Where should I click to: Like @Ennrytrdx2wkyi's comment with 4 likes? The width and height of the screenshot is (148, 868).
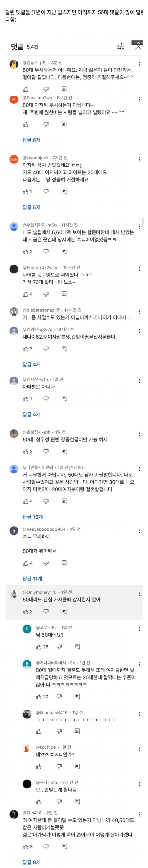pos(26,294)
